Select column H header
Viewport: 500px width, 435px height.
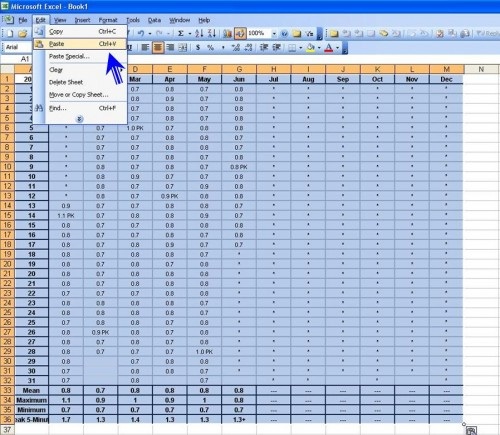pyautogui.click(x=273, y=69)
